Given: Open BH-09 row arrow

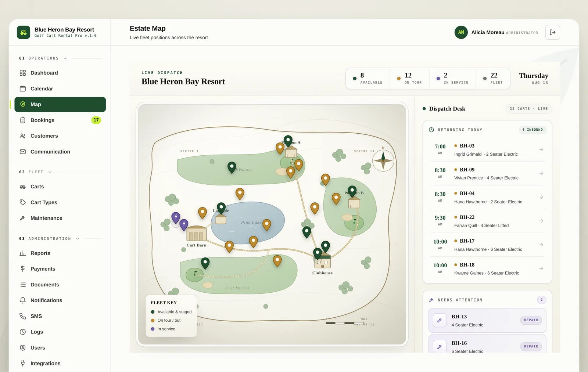Looking at the screenshot, I should coord(541,173).
